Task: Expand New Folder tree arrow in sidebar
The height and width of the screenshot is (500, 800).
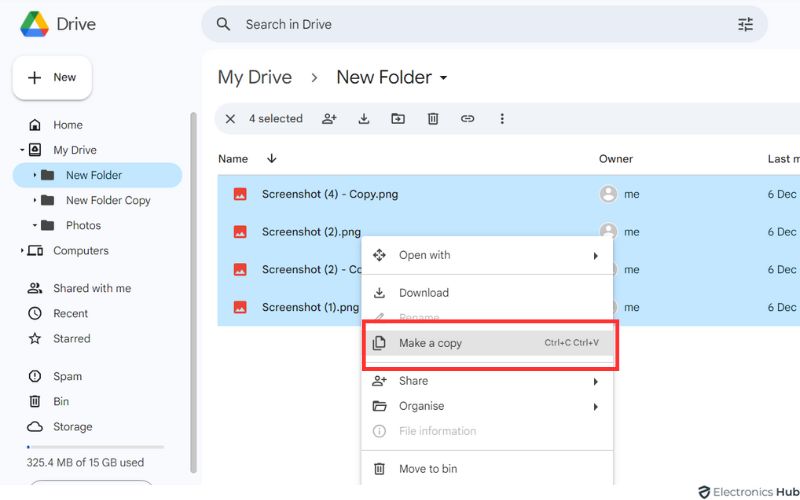Action: tap(34, 175)
